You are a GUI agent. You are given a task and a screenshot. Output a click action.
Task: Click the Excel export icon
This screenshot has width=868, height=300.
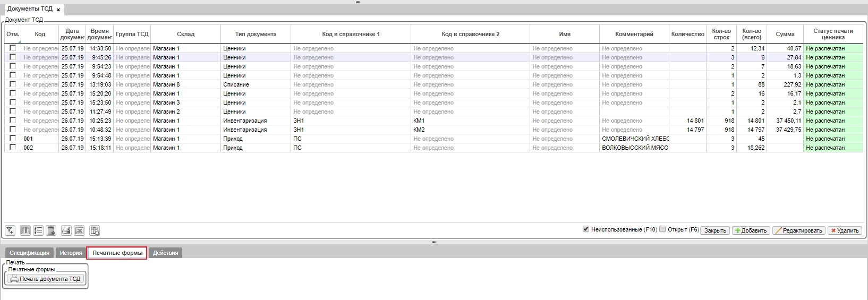tap(79, 230)
